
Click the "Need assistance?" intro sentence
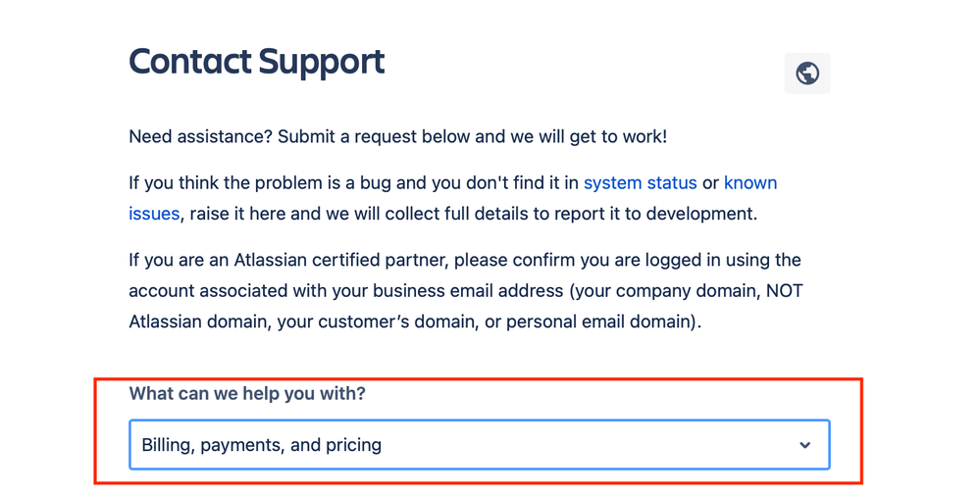click(201, 137)
